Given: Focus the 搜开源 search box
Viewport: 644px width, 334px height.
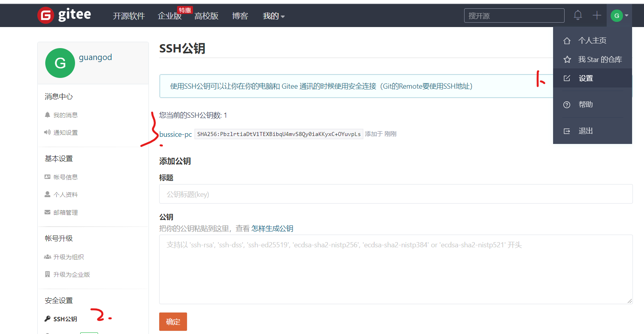Looking at the screenshot, I should (514, 16).
